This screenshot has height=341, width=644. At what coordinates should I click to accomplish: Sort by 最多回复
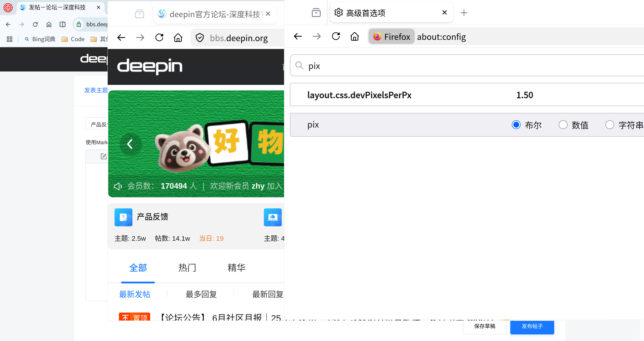coord(201,294)
